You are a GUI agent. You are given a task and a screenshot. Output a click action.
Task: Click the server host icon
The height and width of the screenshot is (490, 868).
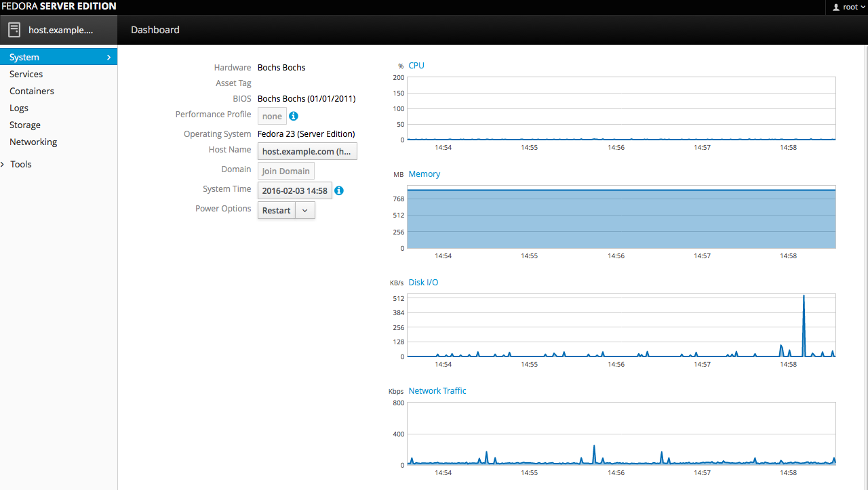[14, 30]
